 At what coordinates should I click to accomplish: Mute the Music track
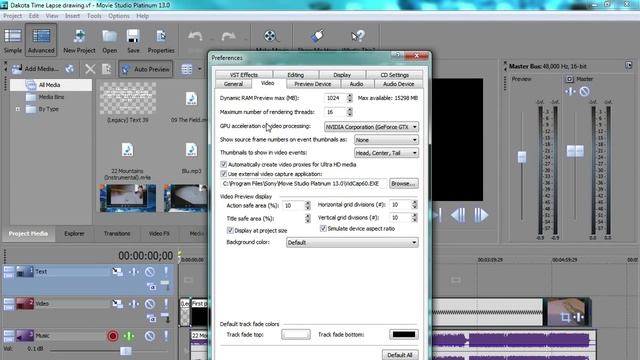coord(150,336)
